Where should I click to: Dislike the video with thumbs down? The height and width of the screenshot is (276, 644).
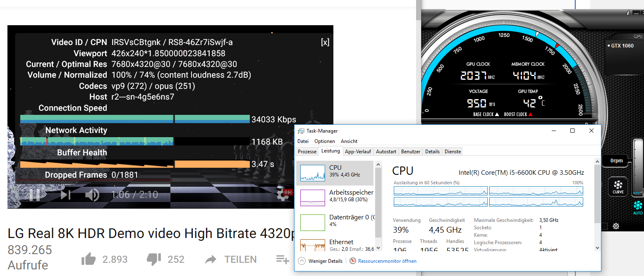tap(154, 259)
